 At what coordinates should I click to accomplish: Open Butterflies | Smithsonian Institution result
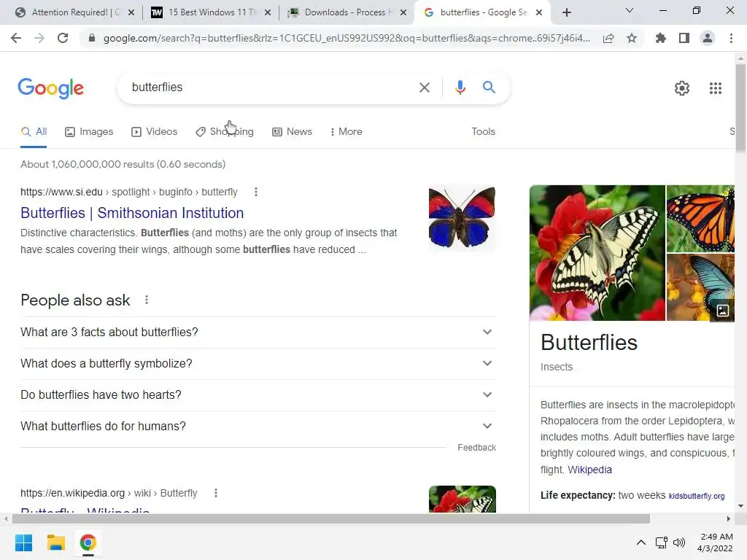tap(132, 213)
